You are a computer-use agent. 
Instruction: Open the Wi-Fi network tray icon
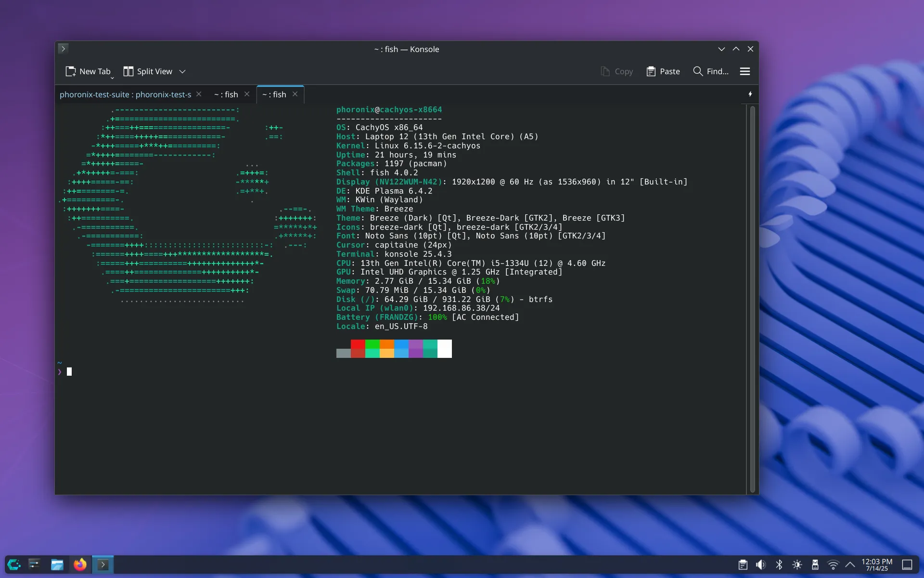point(833,565)
